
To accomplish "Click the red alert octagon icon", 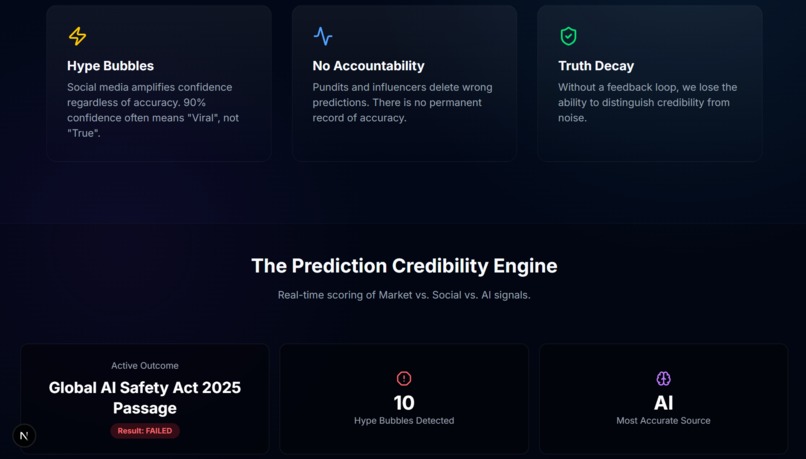I will [x=404, y=379].
